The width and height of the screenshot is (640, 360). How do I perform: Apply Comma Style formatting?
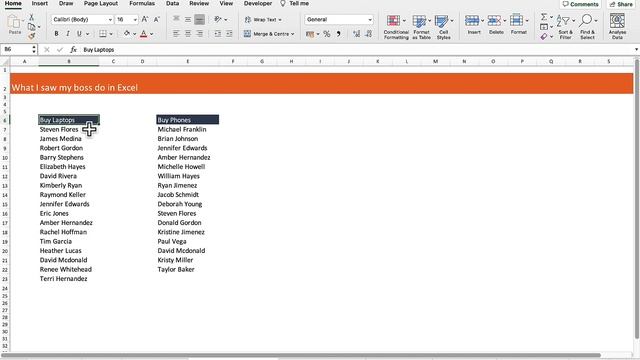point(338,34)
